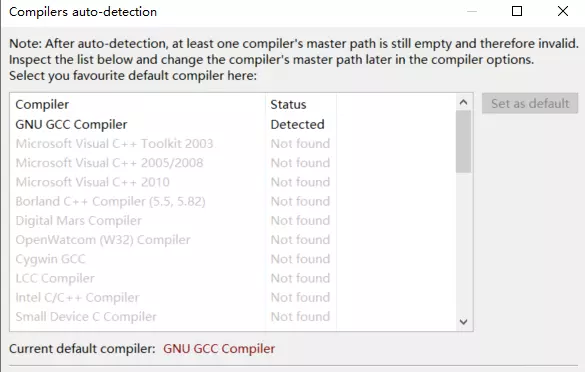
Task: Minimize the Compilers auto-detection window
Action: pyautogui.click(x=472, y=11)
